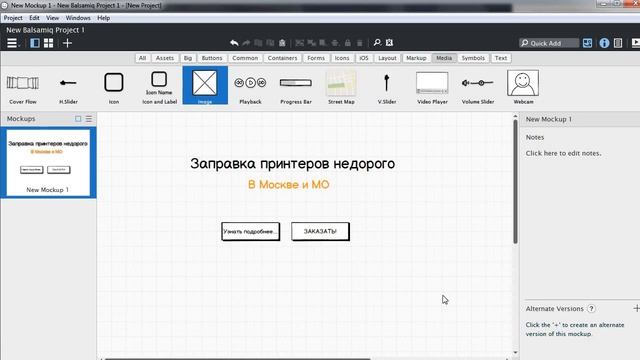640x360 pixels.
Task: Open the Help menu
Action: [x=104, y=18]
